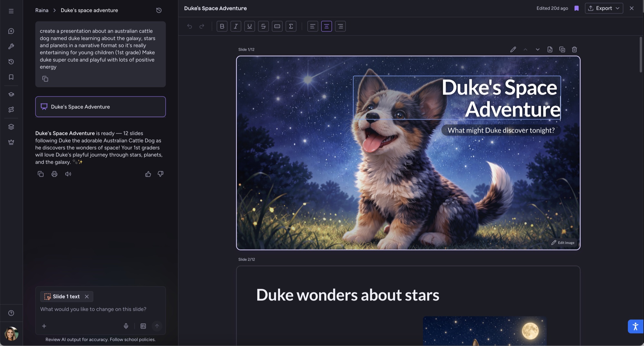Open accessibility widget button
This screenshot has width=644, height=346.
point(635,327)
